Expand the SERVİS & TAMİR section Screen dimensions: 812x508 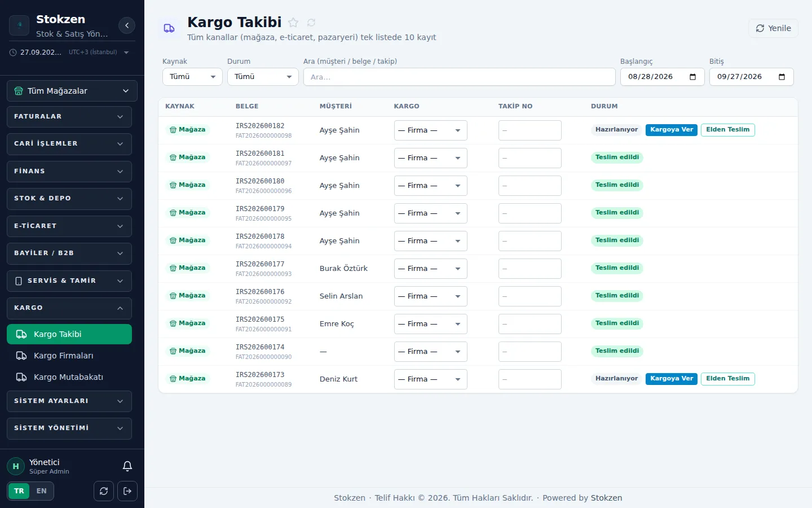(69, 281)
